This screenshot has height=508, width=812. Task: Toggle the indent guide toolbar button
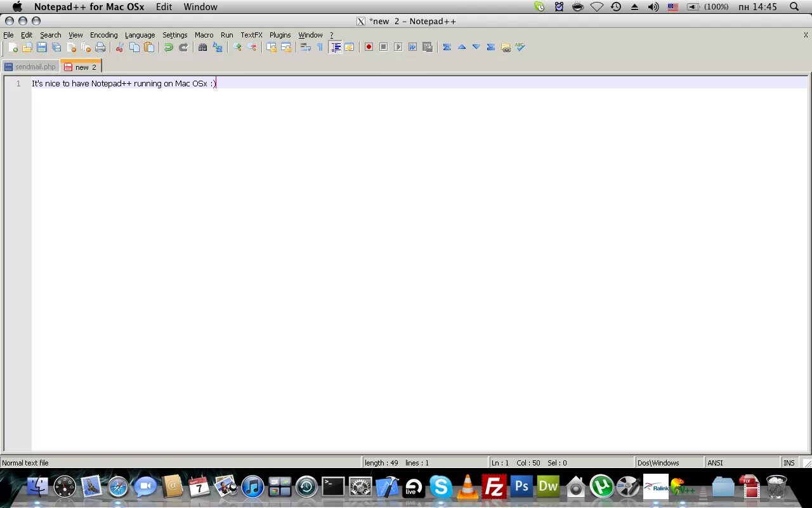(335, 47)
